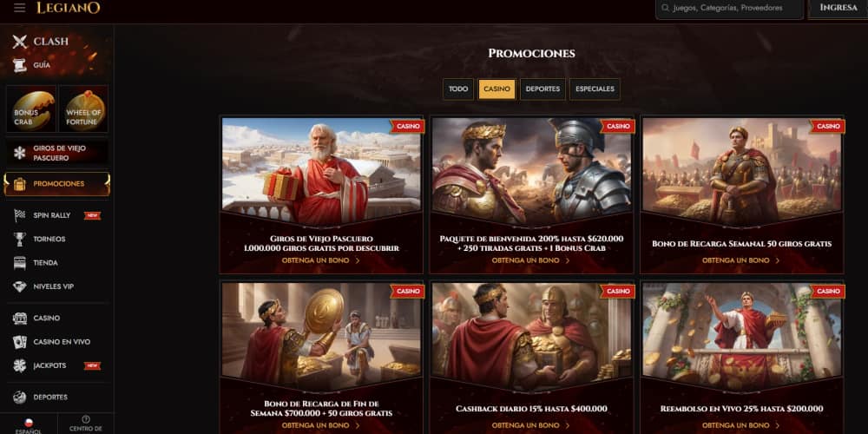This screenshot has width=868, height=434.
Task: Click the Ingresa login button
Action: tap(838, 8)
